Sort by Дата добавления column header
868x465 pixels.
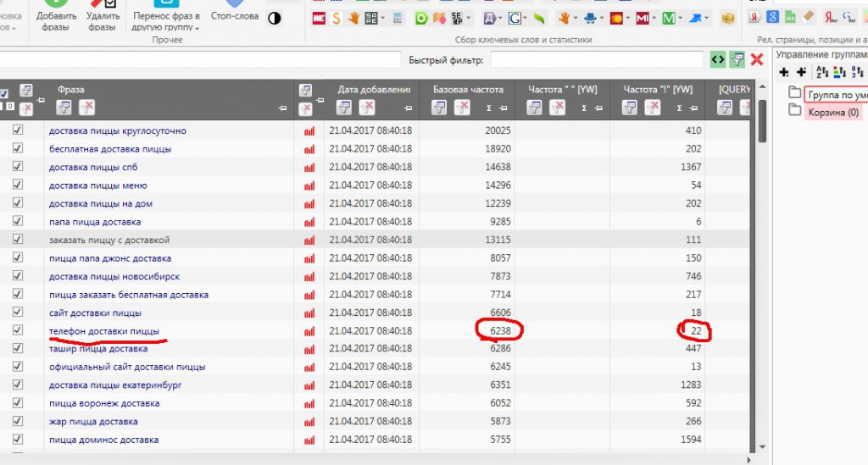point(374,89)
